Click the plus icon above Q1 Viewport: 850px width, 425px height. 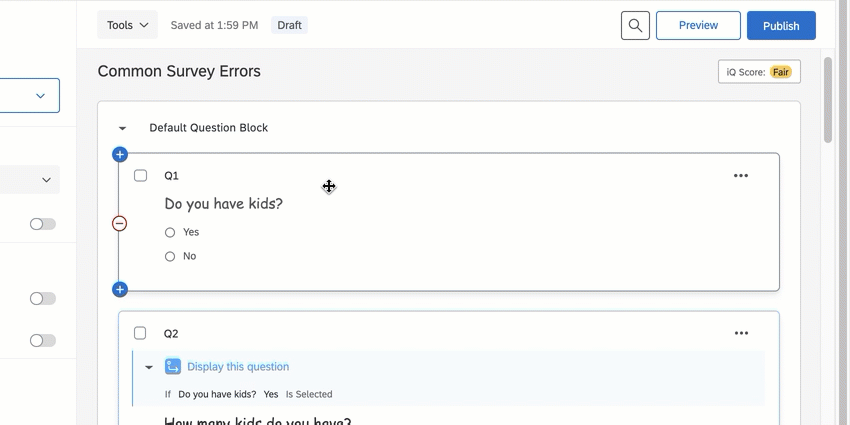click(x=120, y=154)
